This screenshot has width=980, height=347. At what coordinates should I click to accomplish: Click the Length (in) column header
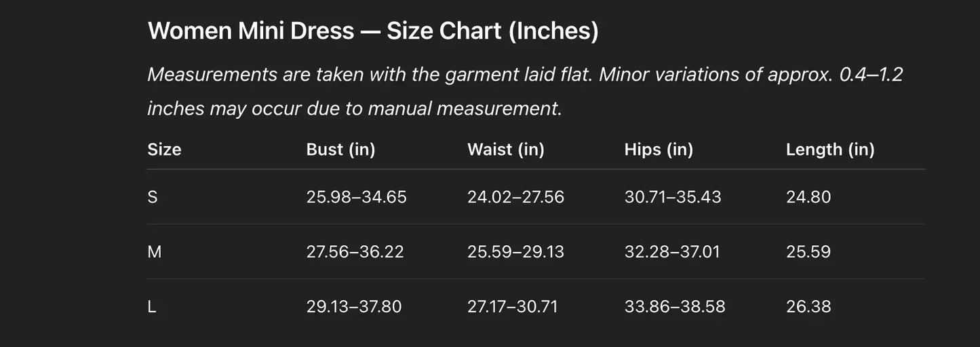[x=830, y=149]
